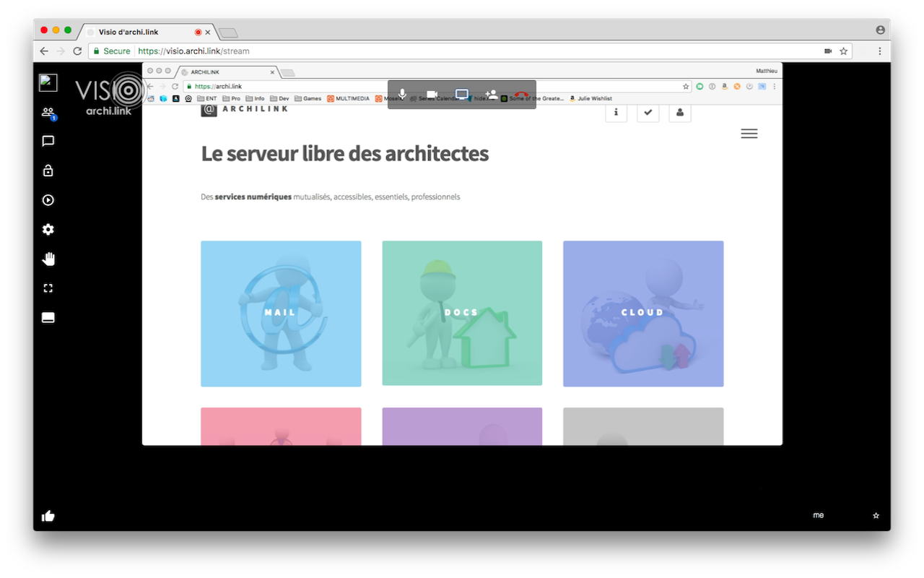Click the checkmark button on Archilink page

point(648,113)
